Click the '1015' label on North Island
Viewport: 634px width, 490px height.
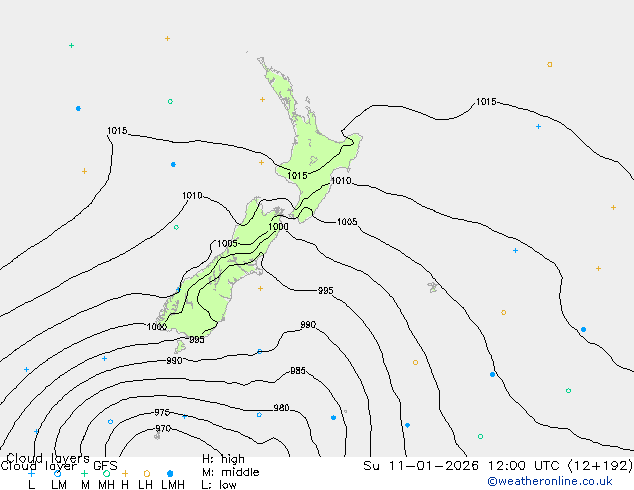(x=297, y=176)
